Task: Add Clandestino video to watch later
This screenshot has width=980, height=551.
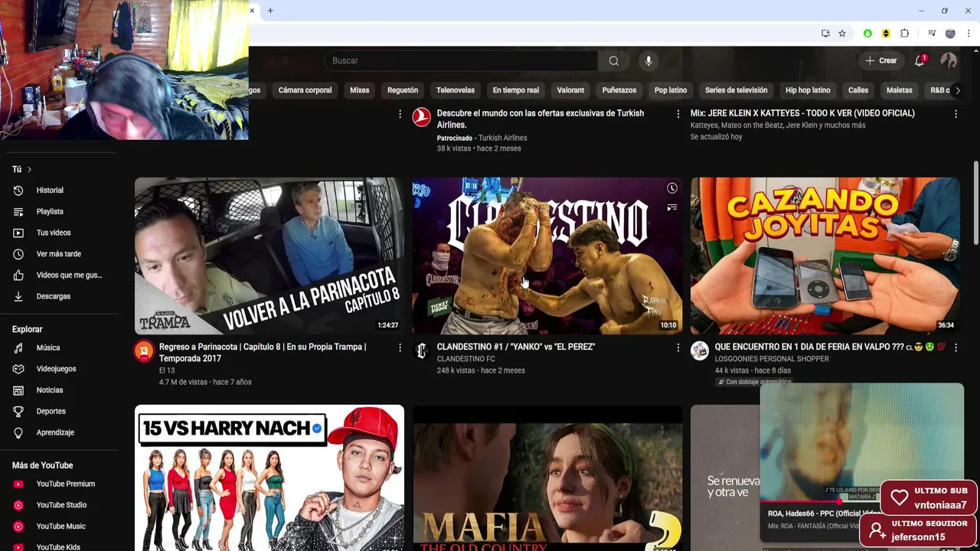Action: point(671,188)
